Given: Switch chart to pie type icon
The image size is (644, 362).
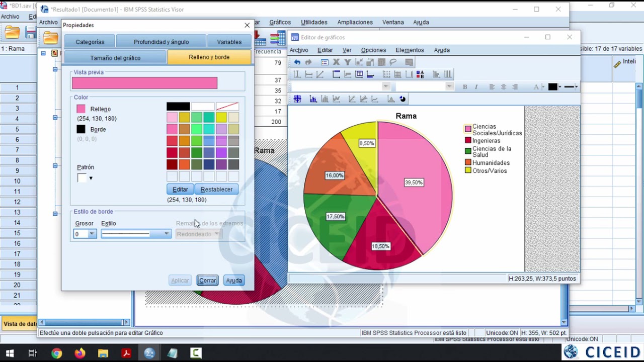Looking at the screenshot, I should tap(403, 99).
